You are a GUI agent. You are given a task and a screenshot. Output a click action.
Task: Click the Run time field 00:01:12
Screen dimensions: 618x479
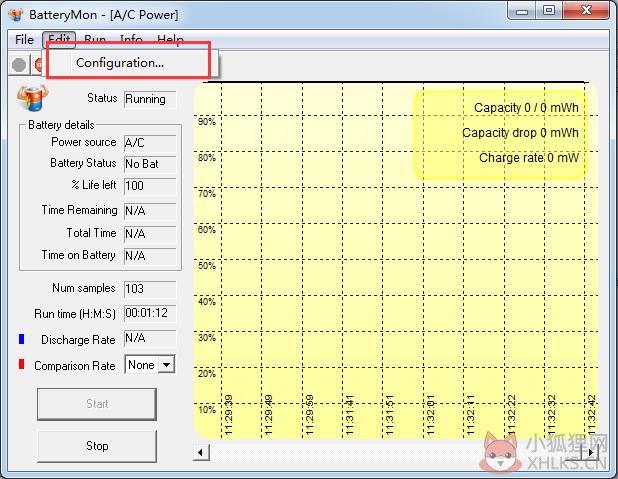[x=150, y=313]
